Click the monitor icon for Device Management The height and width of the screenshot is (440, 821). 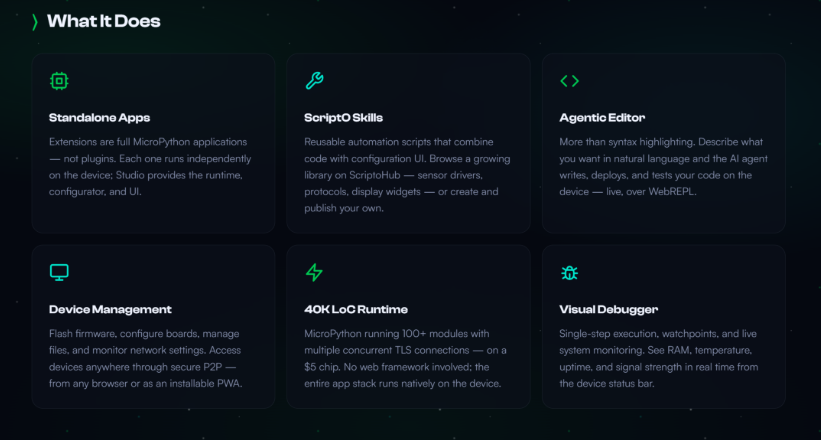59,272
